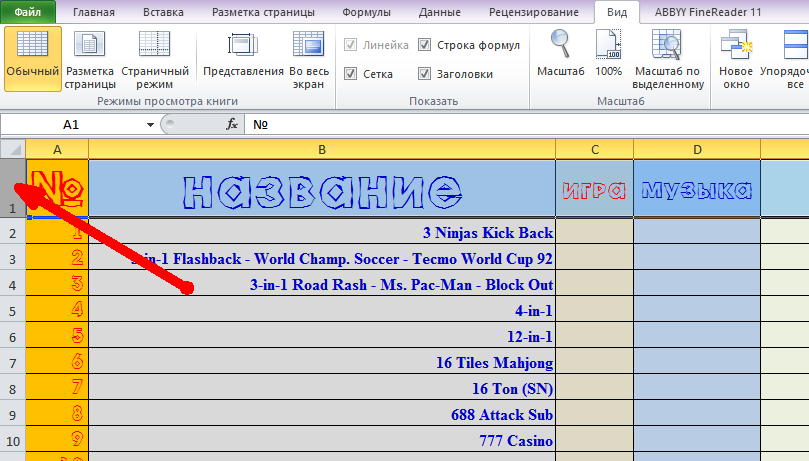The height and width of the screenshot is (461, 809).
Task: Select column A header
Action: 57,150
